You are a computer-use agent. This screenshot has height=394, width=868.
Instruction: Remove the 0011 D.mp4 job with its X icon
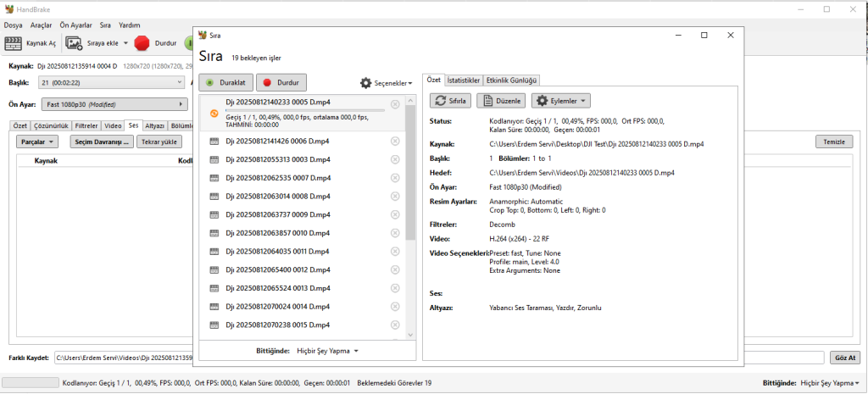(395, 252)
